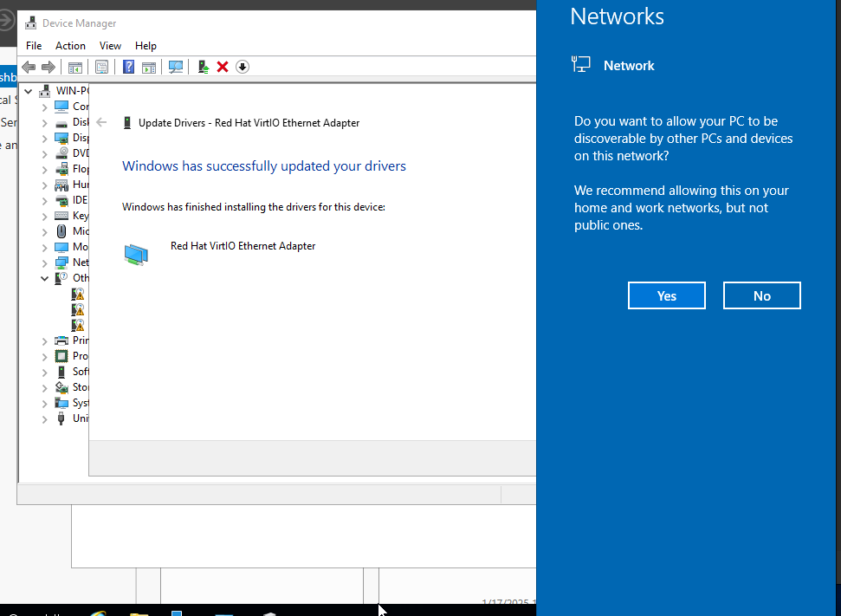Expand the Universal Serial Bus controllers category
The width and height of the screenshot is (841, 616).
tap(44, 418)
